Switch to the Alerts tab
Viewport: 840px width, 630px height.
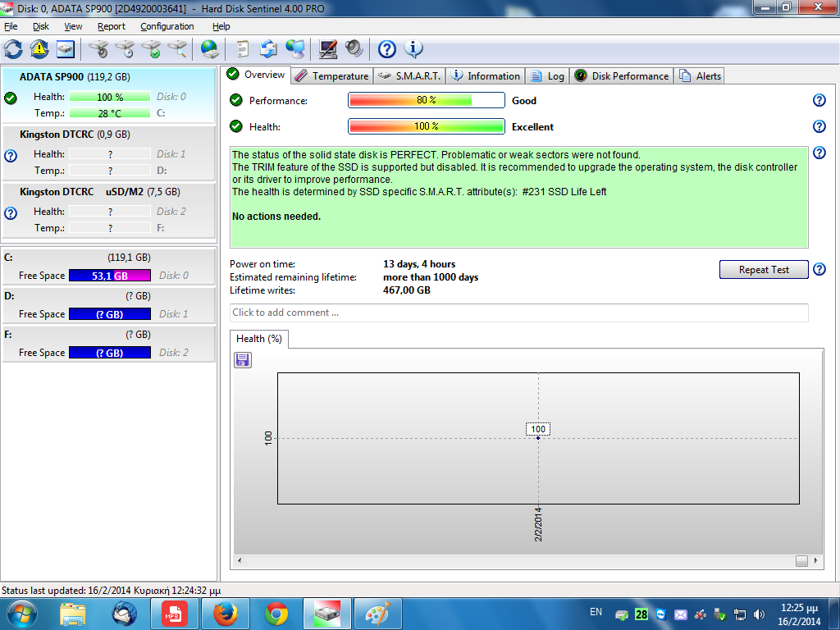pyautogui.click(x=701, y=76)
